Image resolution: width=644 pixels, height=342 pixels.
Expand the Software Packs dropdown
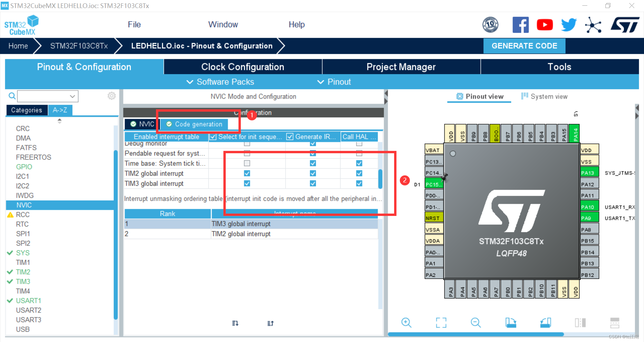(x=220, y=82)
